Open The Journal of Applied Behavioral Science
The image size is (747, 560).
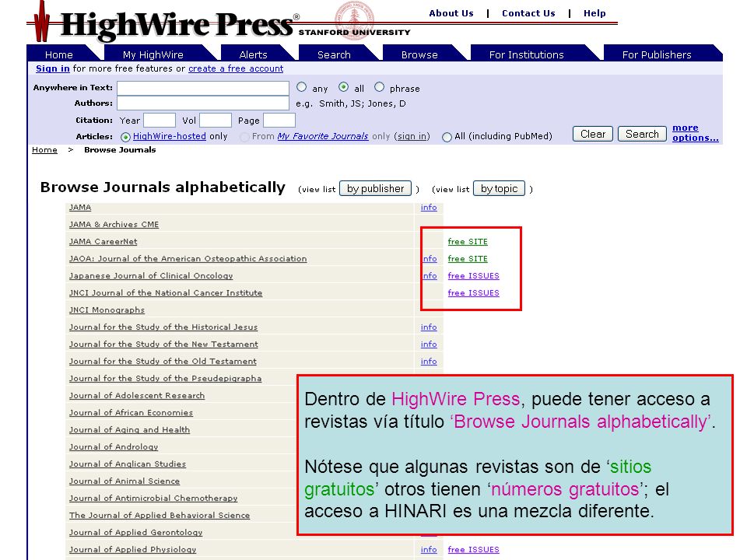pos(160,516)
